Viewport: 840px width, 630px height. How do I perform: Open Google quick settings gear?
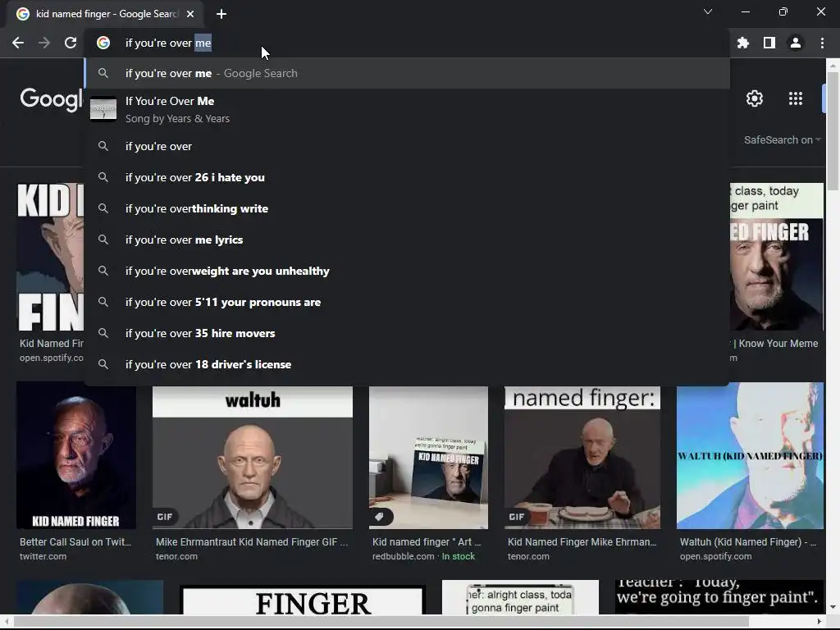coord(755,98)
